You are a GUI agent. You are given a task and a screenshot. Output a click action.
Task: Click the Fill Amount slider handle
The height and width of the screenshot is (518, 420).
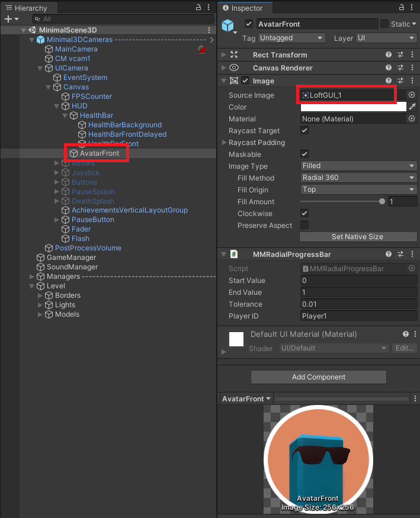382,201
